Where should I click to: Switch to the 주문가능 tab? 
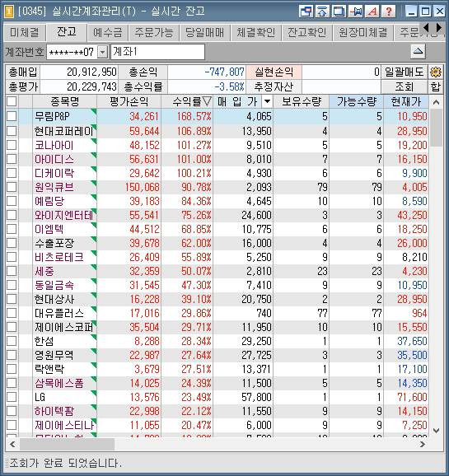pos(154,32)
